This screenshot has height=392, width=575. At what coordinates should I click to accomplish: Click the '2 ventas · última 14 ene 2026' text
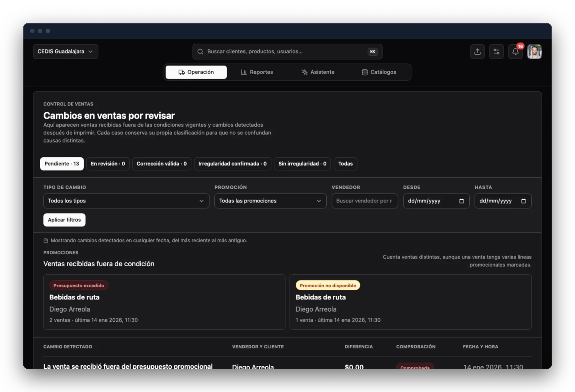click(x=93, y=320)
